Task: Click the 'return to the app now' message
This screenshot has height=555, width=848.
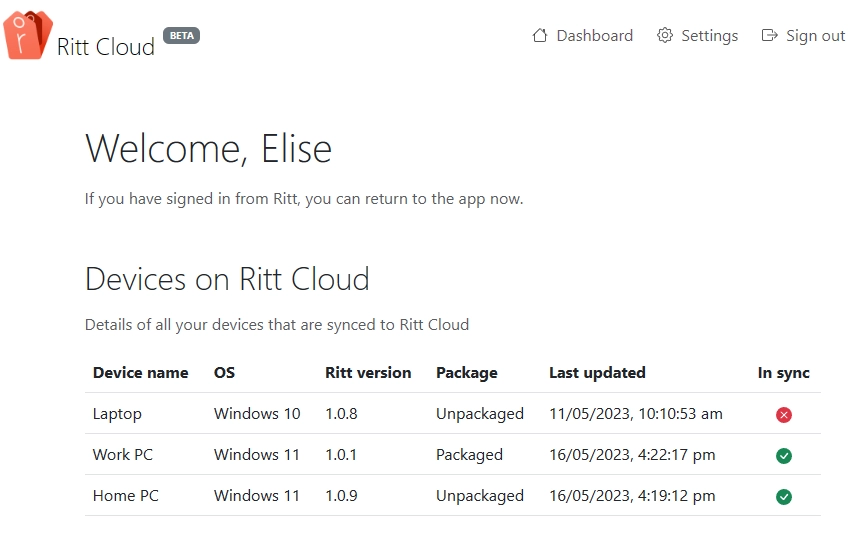Action: (304, 199)
